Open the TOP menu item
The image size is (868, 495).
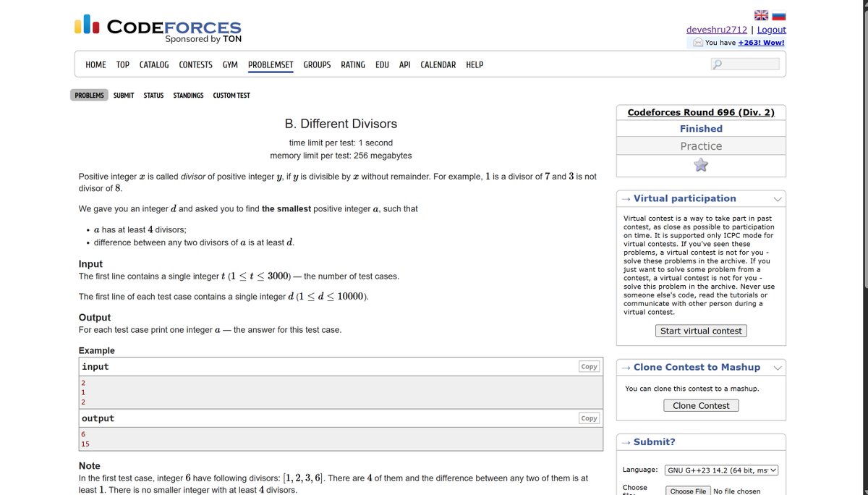pos(123,64)
